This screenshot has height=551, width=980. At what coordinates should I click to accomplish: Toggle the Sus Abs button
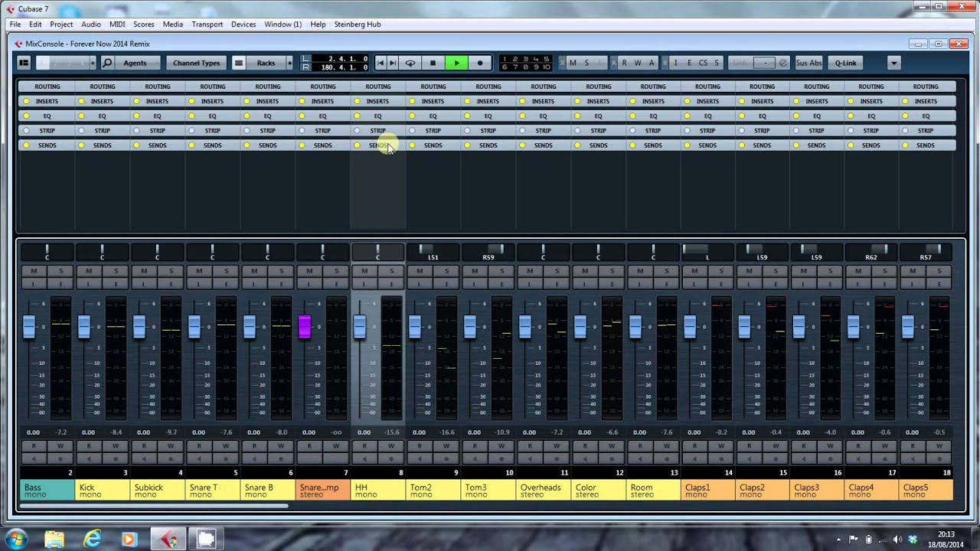pos(808,63)
